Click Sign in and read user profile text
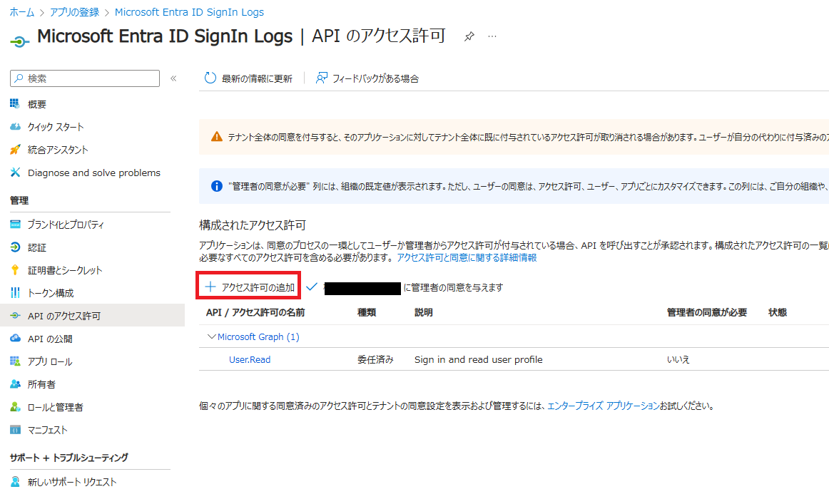Viewport: 829px width, 504px height. point(479,359)
